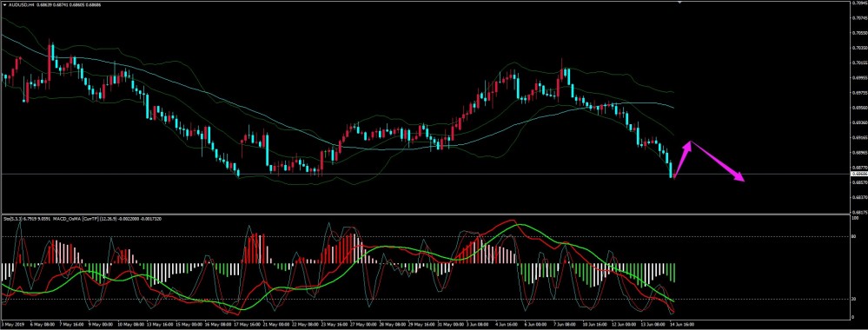Click the 9 May 00:00 time label
The image size is (868, 330).
tap(101, 325)
